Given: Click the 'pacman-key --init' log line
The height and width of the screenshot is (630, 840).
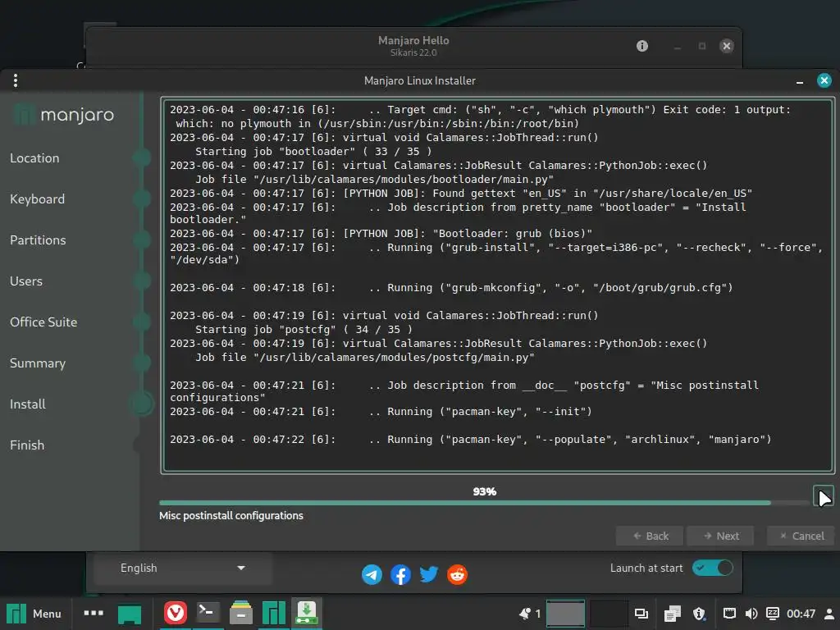Looking at the screenshot, I should tap(381, 412).
